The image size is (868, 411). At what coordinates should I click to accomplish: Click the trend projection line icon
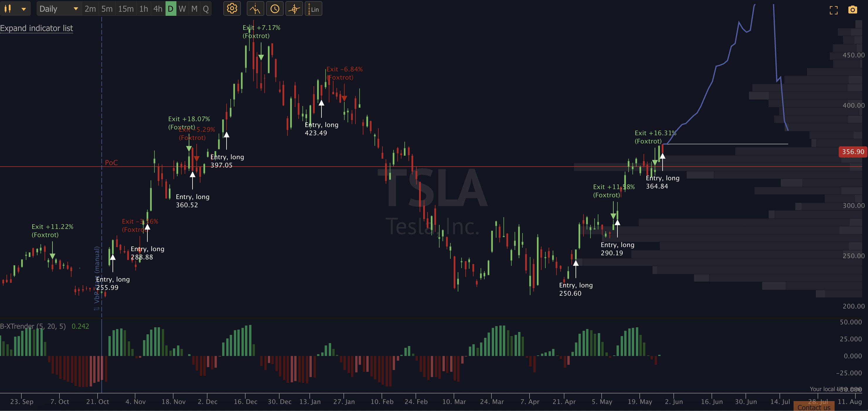(x=255, y=9)
